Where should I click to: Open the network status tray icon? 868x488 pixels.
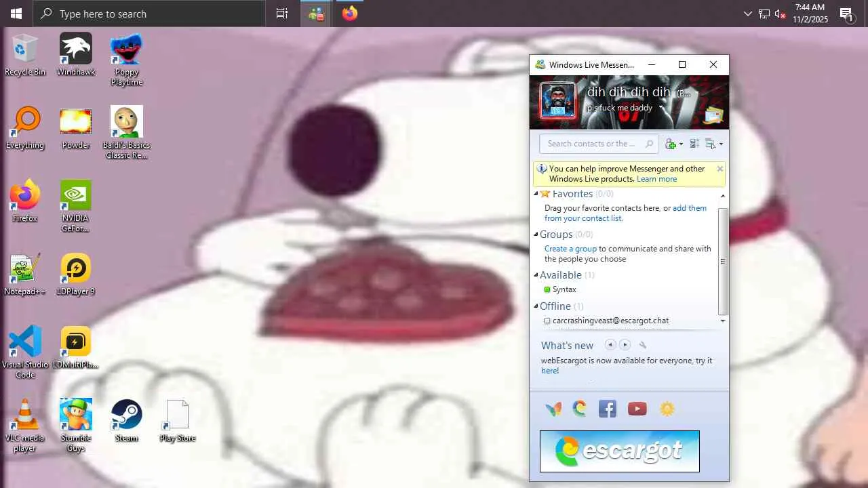(764, 14)
